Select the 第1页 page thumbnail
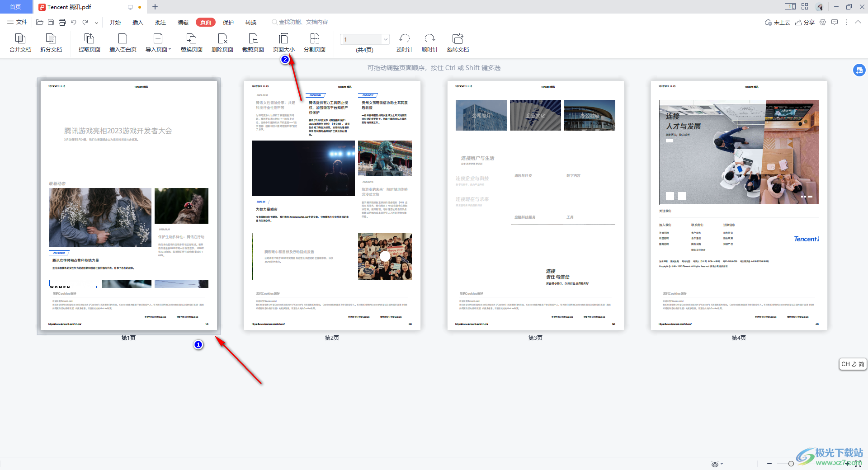868x470 pixels. [129, 205]
